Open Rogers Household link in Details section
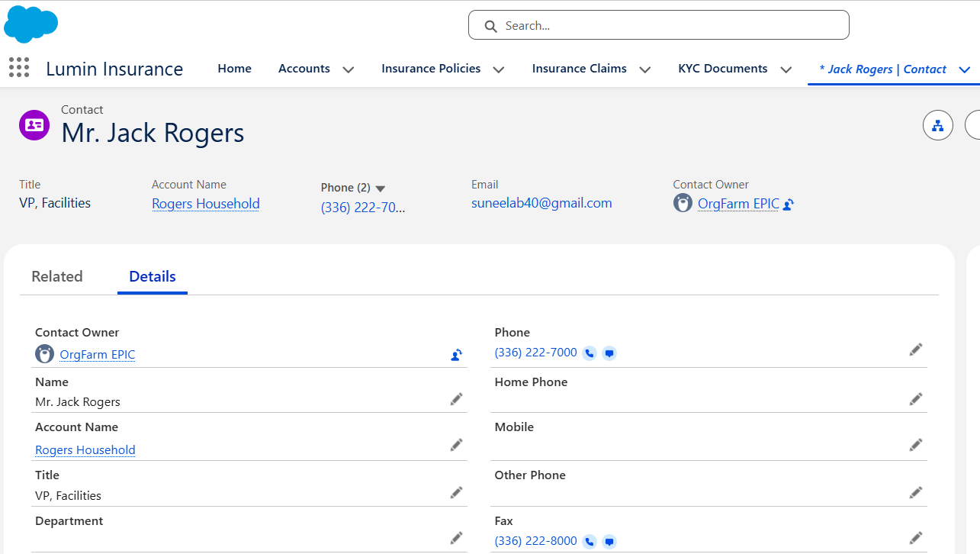This screenshot has height=554, width=980. [x=85, y=450]
